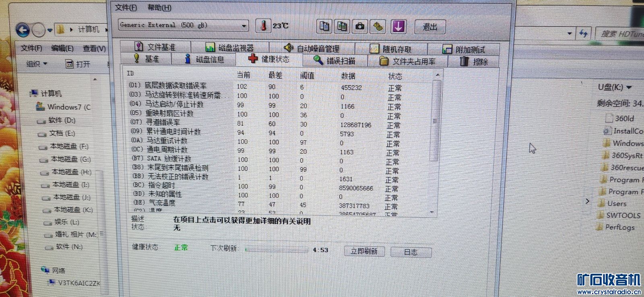Click the camera save screenshot icon
This screenshot has width=644, height=297.
click(x=360, y=27)
